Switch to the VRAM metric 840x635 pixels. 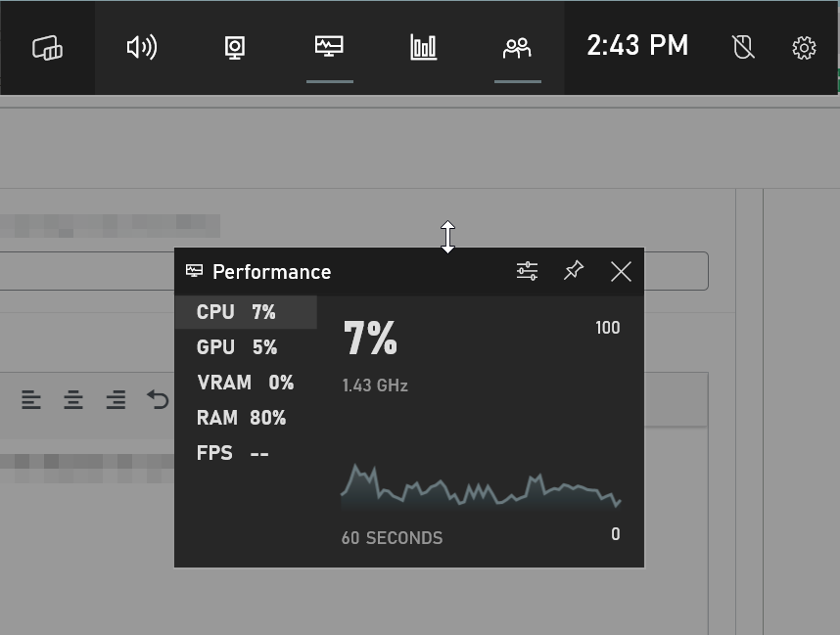pos(245,383)
